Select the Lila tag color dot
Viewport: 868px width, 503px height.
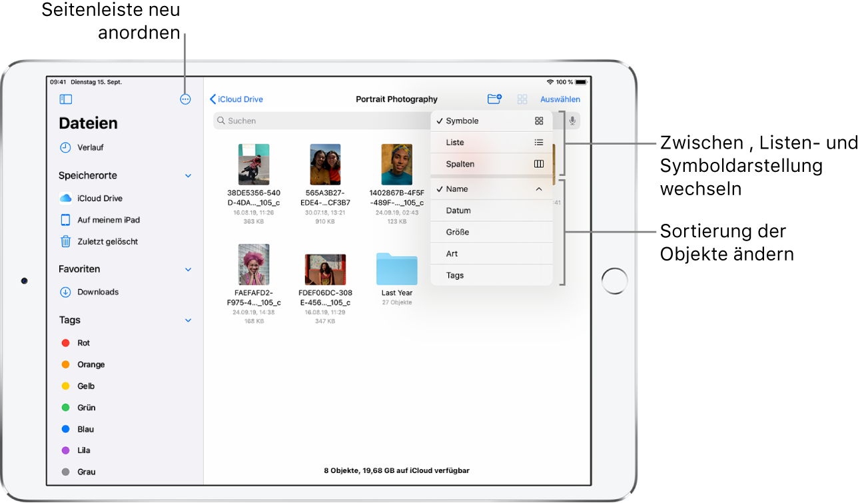tap(65, 450)
